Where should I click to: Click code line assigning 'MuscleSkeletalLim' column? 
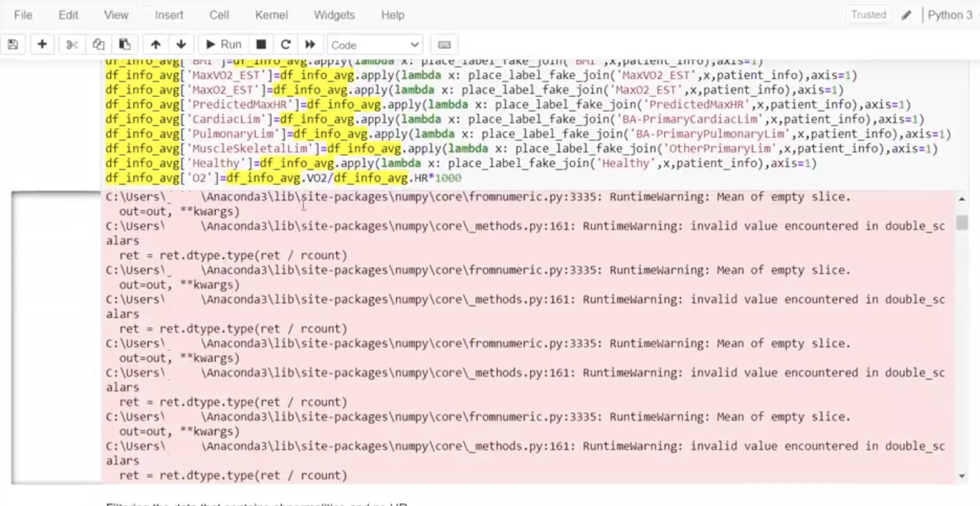pos(521,149)
